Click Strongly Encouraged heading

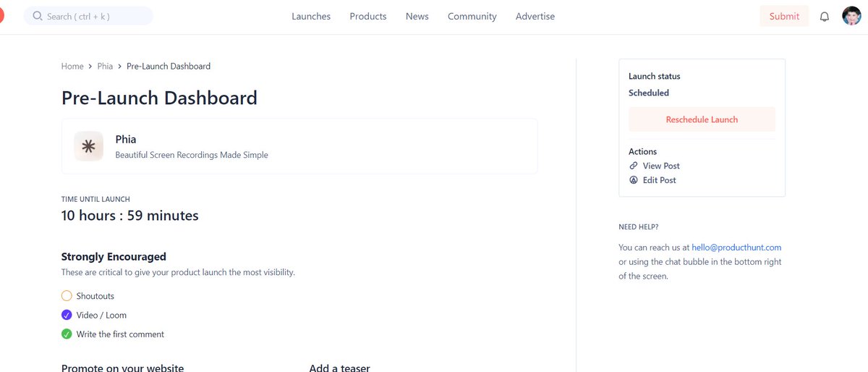point(114,257)
